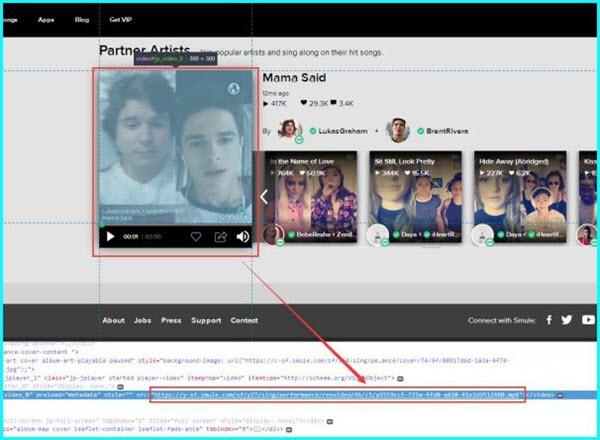Open BrentRivera artist profile link
Image resolution: width=600 pixels, height=440 pixels.
pyautogui.click(x=447, y=131)
